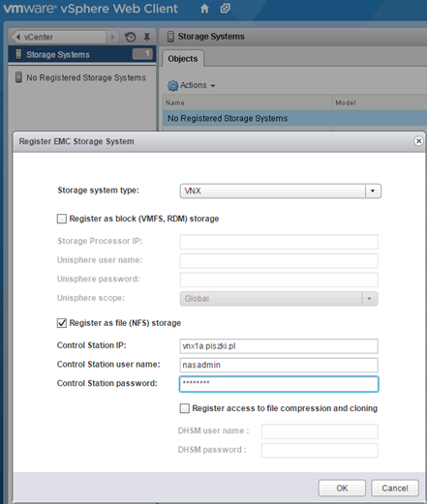Enable access to file compression and cloning
The image size is (427, 504).
(x=185, y=408)
